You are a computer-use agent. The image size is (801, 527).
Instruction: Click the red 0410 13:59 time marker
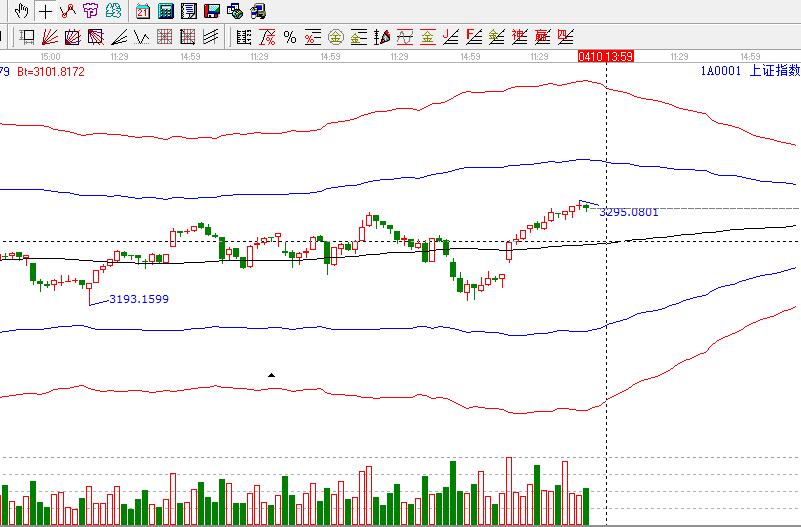[605, 57]
